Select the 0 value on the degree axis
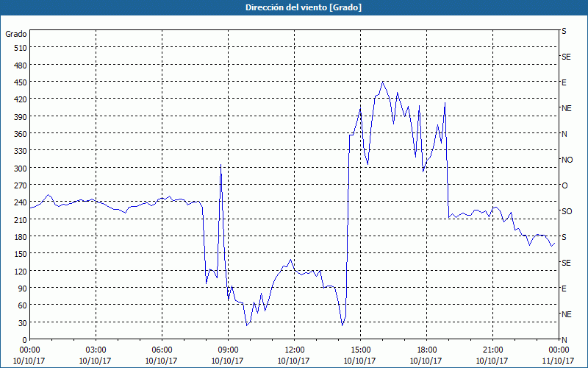 25,340
